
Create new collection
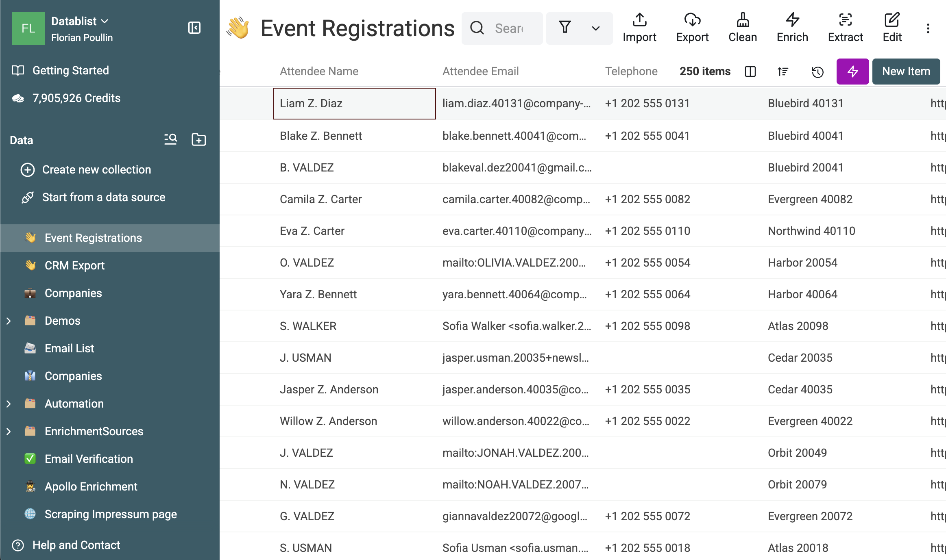(x=97, y=169)
